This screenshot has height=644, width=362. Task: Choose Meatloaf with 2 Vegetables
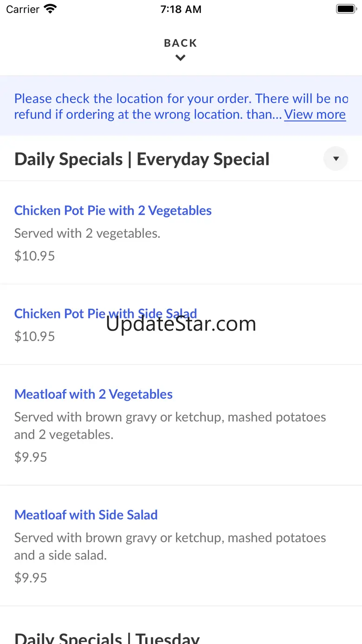point(93,394)
